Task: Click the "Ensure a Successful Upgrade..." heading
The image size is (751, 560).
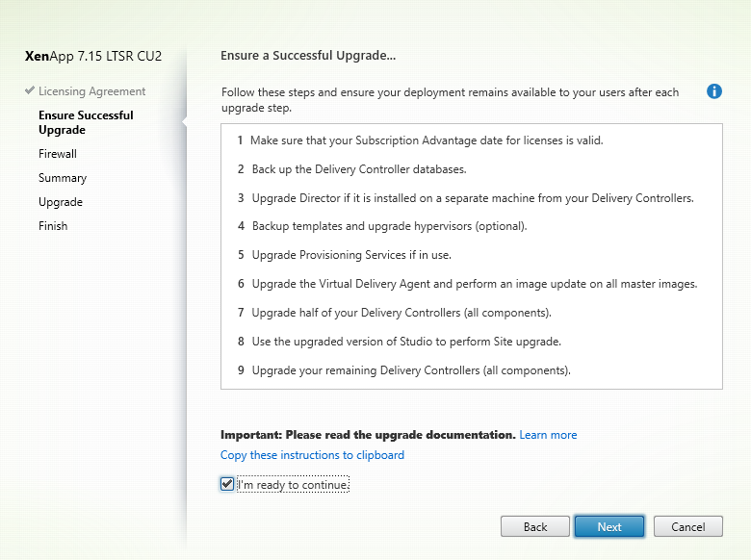Action: pos(308,56)
